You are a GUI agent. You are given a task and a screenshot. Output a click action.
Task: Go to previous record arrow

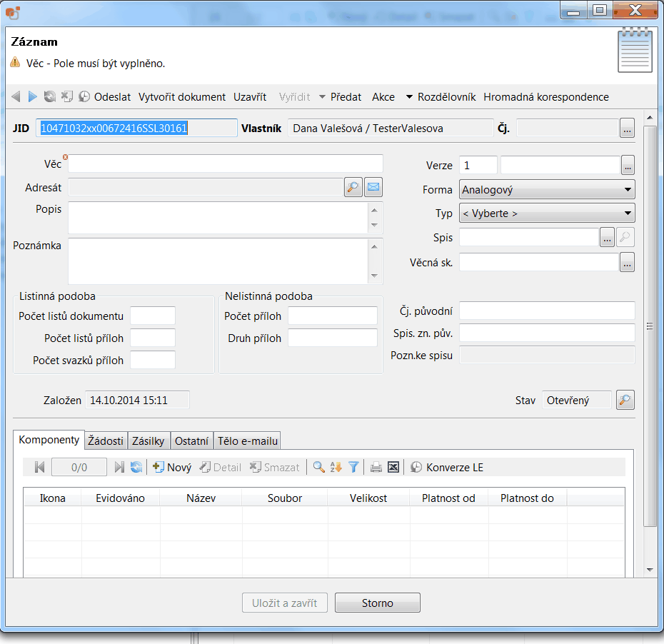click(x=16, y=97)
